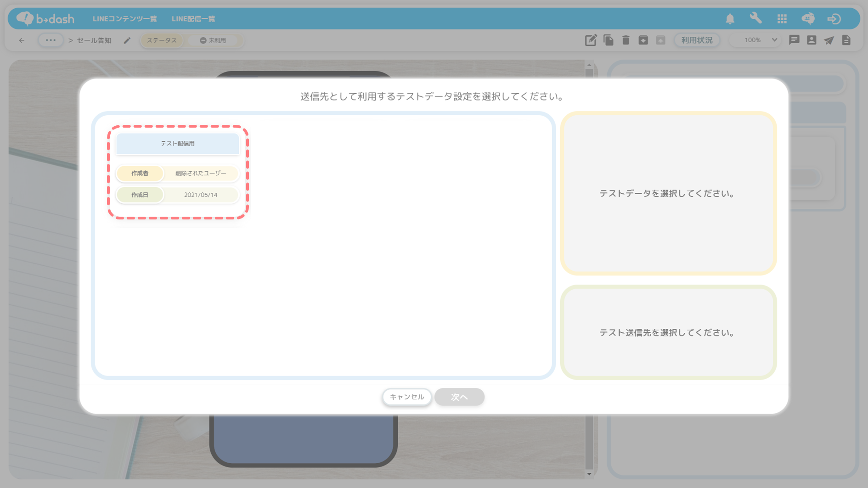The height and width of the screenshot is (488, 868).
Task: Click the 未利用 status badge
Action: (213, 40)
